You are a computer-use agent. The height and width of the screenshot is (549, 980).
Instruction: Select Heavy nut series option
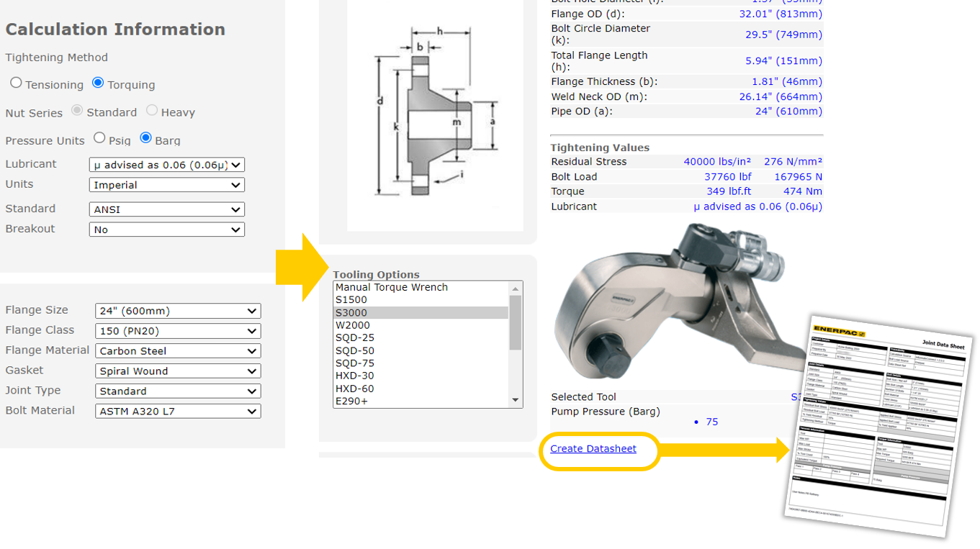[x=151, y=110]
